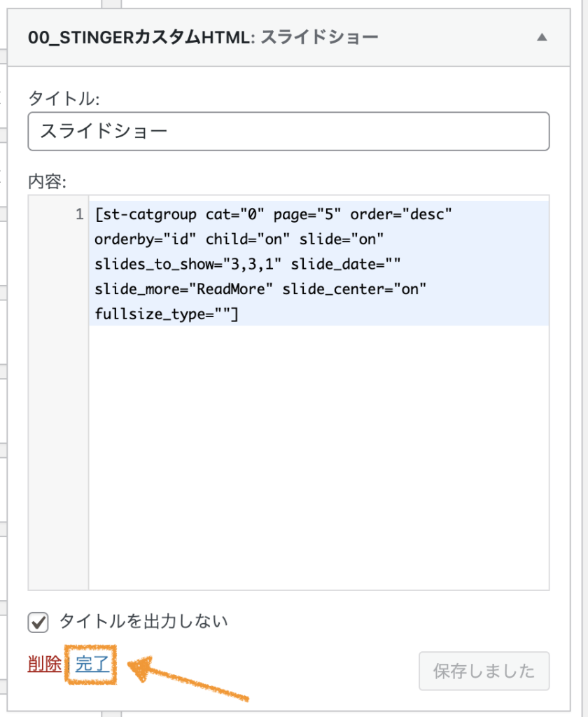Click the slide_center="on" attribute
The height and width of the screenshot is (717, 588).
click(354, 289)
